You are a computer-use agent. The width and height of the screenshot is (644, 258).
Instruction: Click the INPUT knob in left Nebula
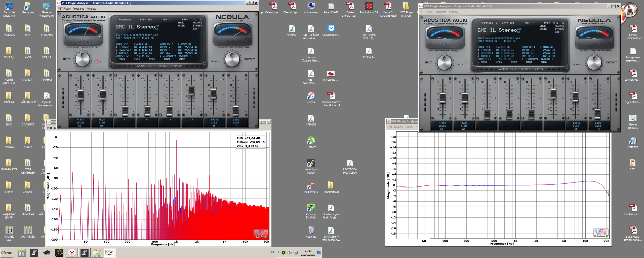pos(83,59)
